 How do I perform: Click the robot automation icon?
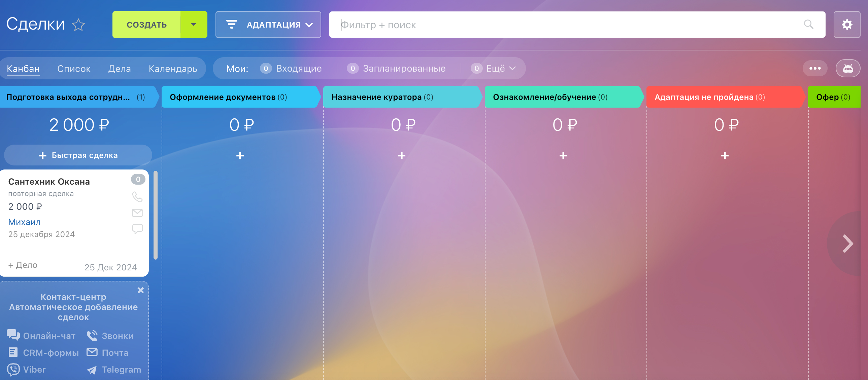pos(847,68)
